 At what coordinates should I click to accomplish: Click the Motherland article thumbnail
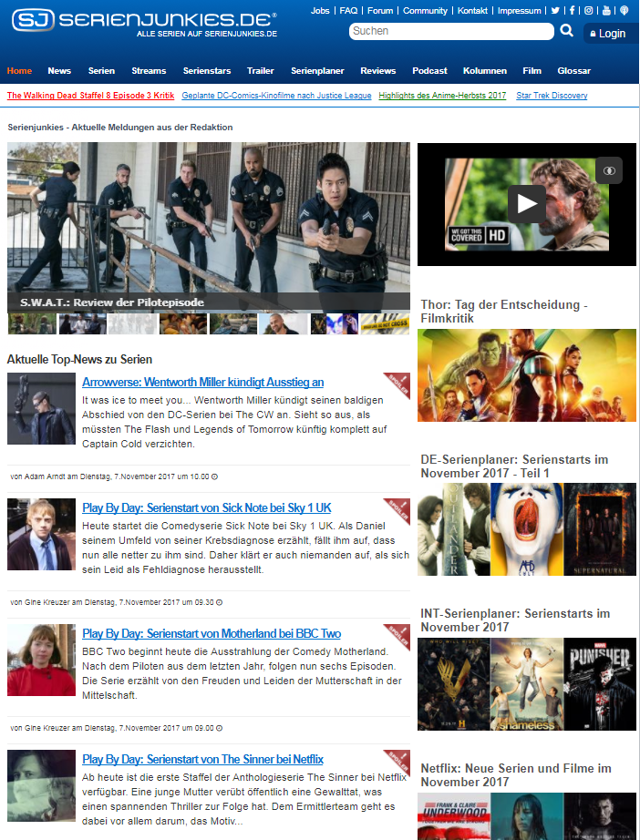pos(41,660)
